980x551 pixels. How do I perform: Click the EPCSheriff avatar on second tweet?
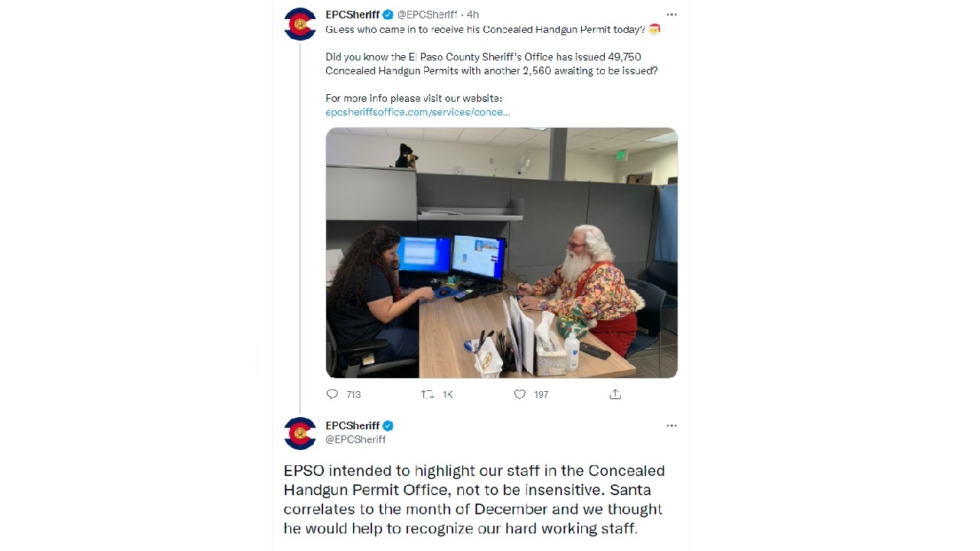coord(300,433)
